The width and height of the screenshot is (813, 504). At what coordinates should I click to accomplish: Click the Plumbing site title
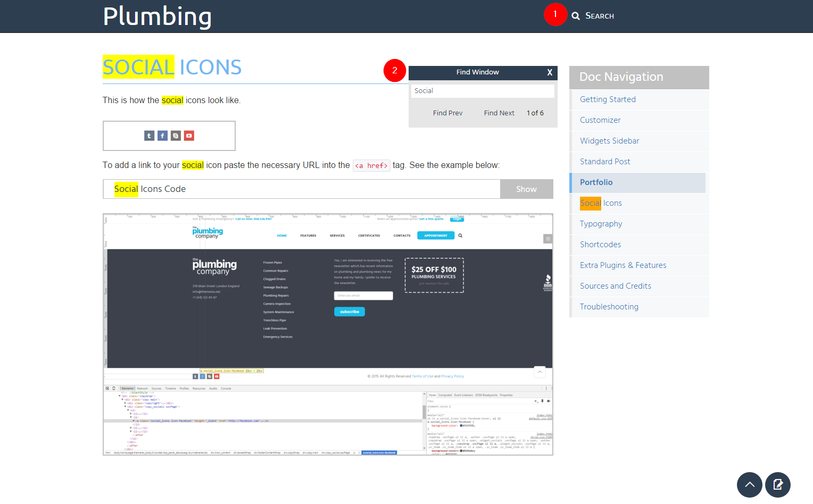(157, 16)
